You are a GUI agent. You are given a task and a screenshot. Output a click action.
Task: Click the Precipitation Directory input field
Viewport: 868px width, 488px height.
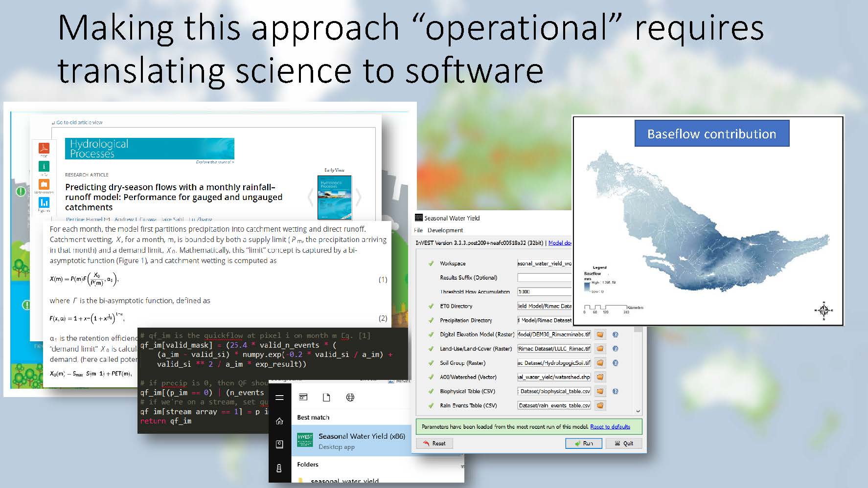pyautogui.click(x=545, y=320)
